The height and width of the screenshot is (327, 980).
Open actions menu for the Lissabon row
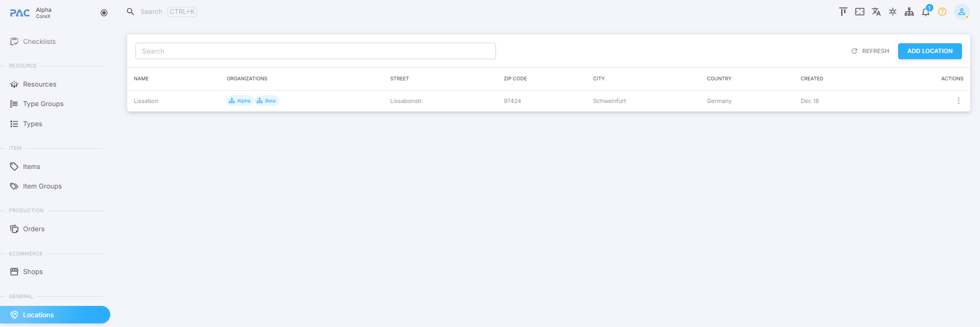[958, 101]
